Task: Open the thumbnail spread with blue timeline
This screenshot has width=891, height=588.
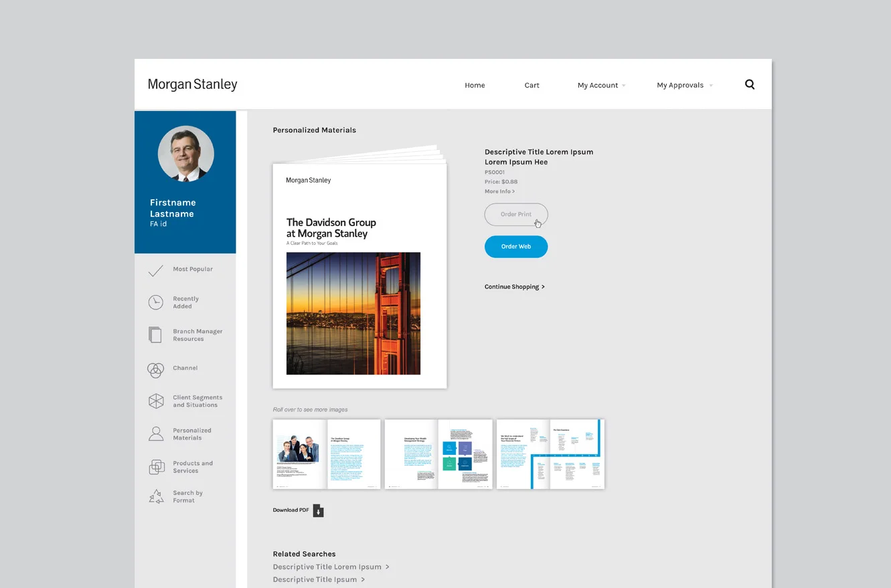Action: tap(550, 454)
